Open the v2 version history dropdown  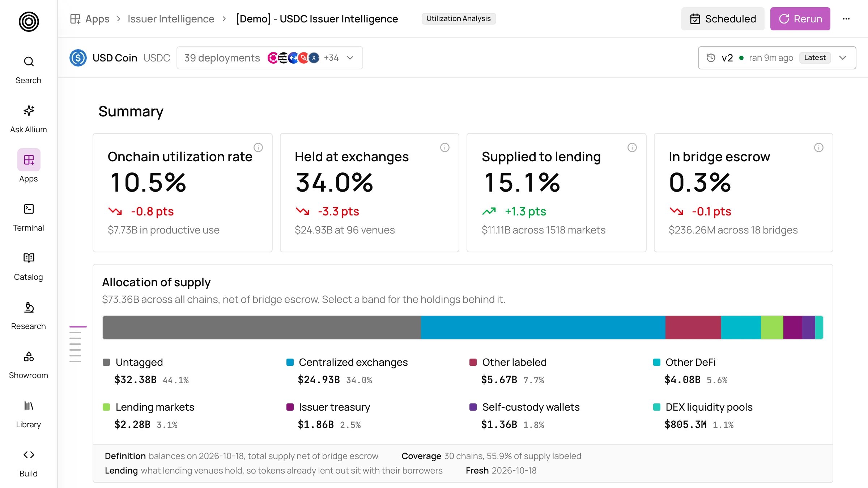pos(777,58)
